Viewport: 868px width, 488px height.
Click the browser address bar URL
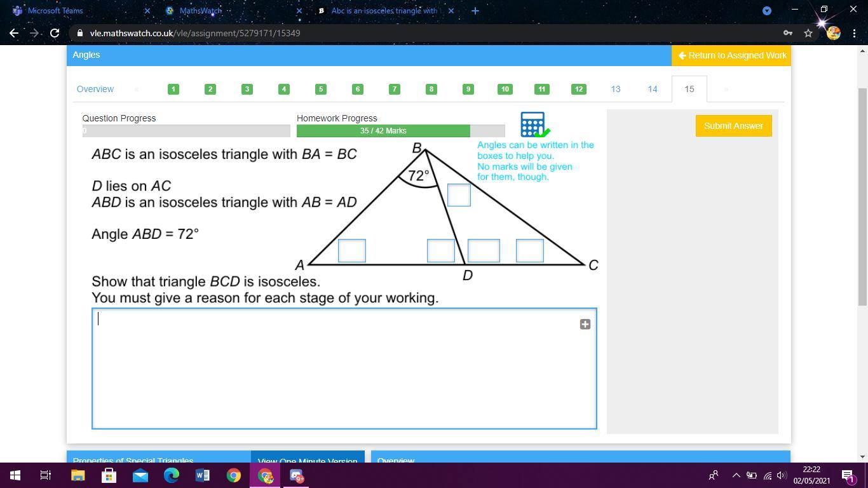tap(195, 33)
